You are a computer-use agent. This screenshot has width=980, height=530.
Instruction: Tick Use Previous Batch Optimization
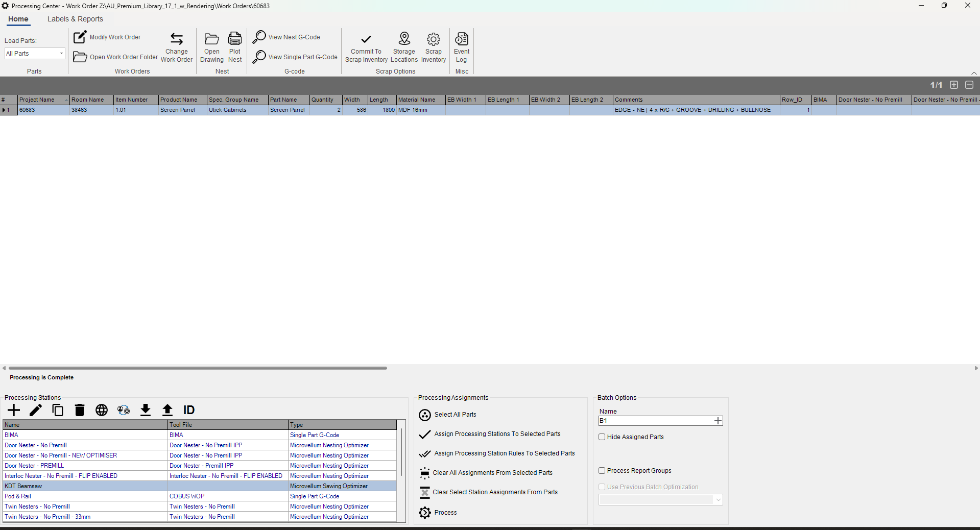[x=602, y=487]
